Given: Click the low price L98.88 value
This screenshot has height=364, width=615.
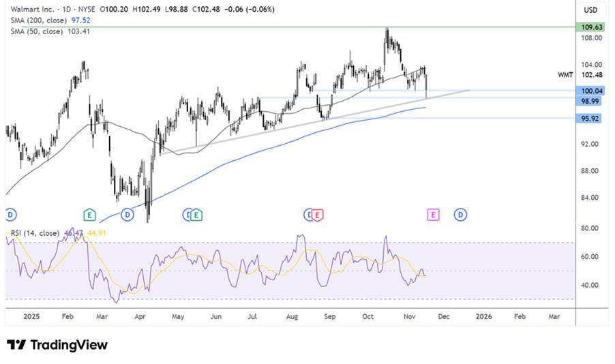Looking at the screenshot, I should 176,9.
